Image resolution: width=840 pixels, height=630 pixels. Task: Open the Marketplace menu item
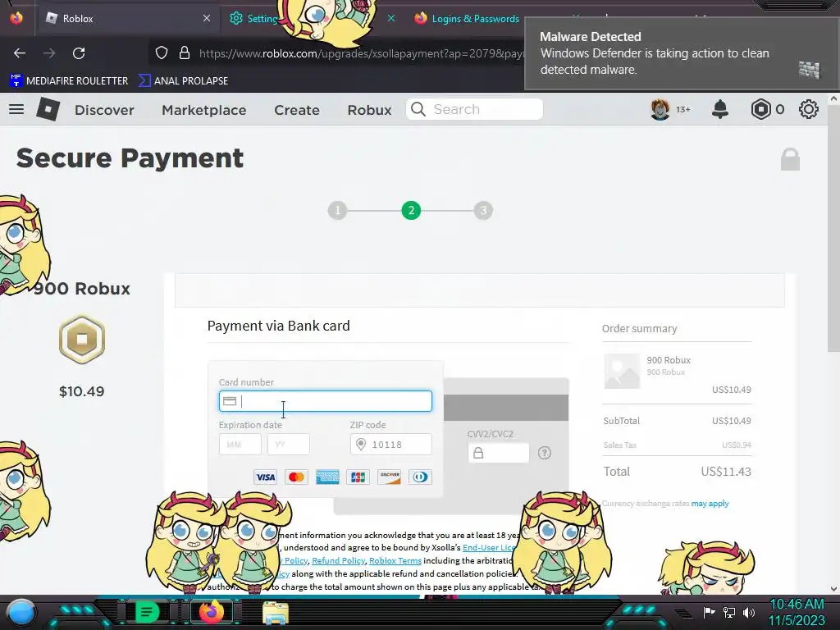tap(204, 110)
